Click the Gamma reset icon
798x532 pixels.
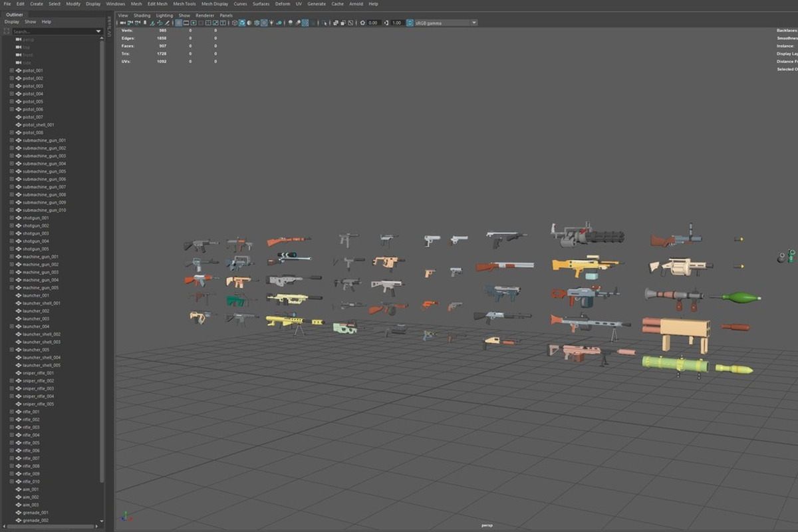click(386, 23)
